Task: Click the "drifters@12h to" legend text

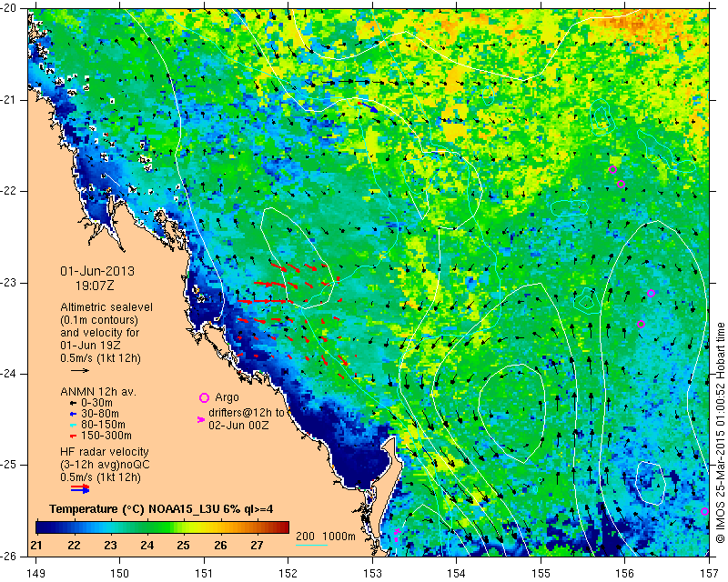Action: click(x=247, y=413)
